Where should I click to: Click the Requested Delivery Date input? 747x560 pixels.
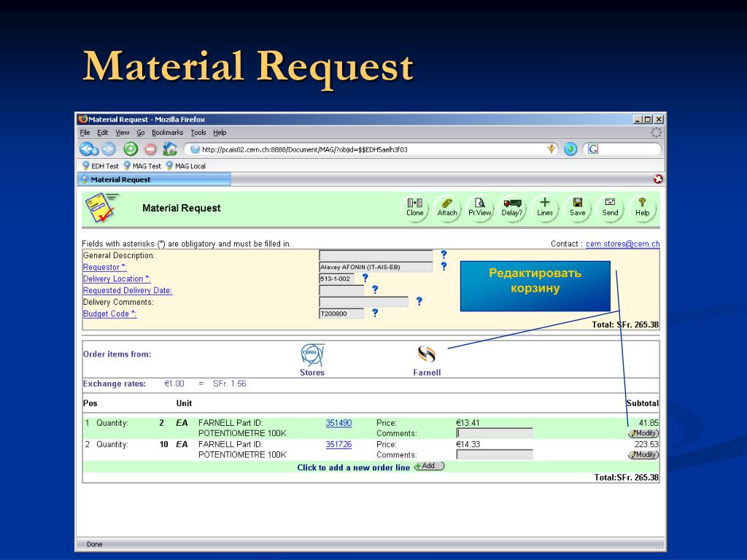[x=341, y=290]
